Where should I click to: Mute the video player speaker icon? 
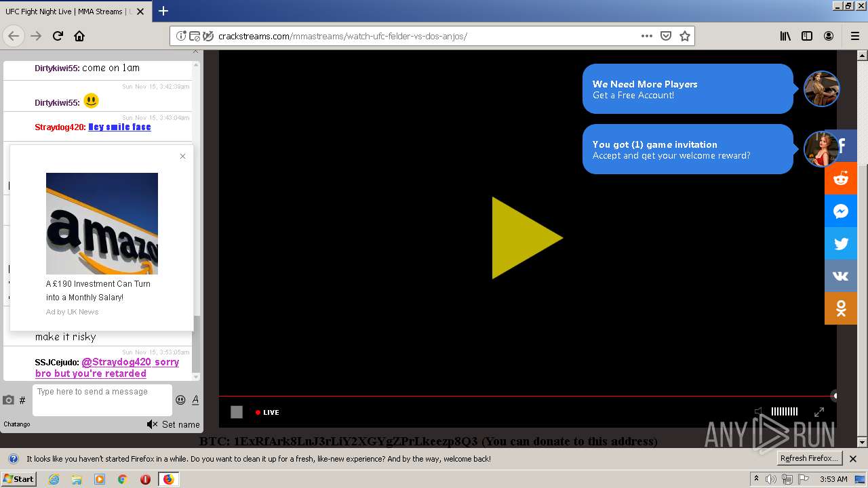pos(759,411)
